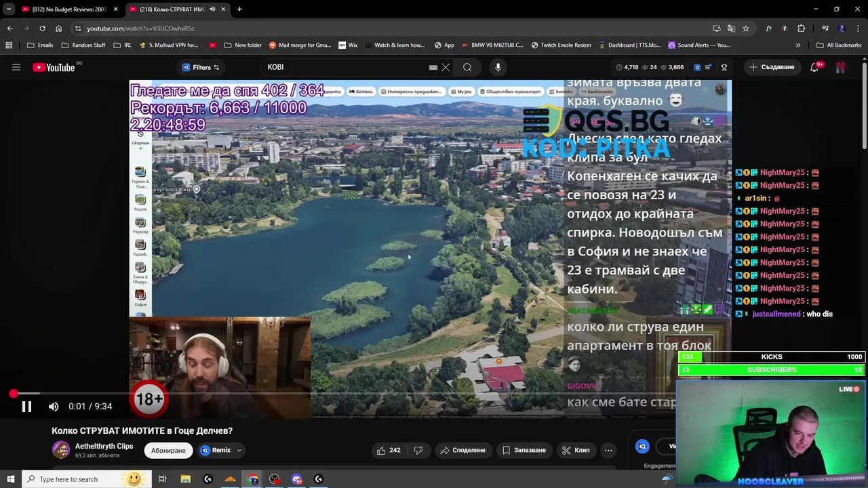Start voice search with the microphone
Viewport: 868px width, 488px height.
(498, 67)
